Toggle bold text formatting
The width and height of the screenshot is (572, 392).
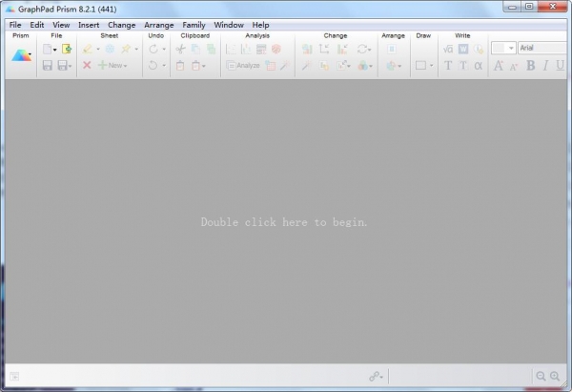pyautogui.click(x=532, y=66)
